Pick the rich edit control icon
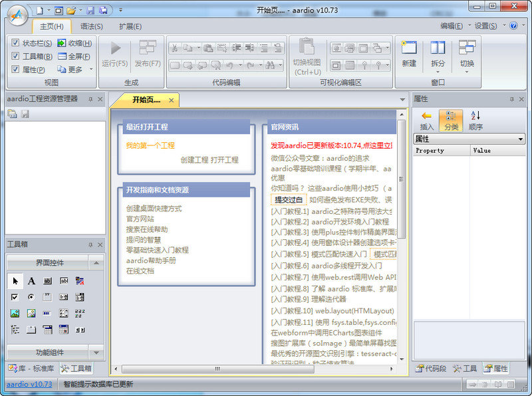 [x=80, y=281]
